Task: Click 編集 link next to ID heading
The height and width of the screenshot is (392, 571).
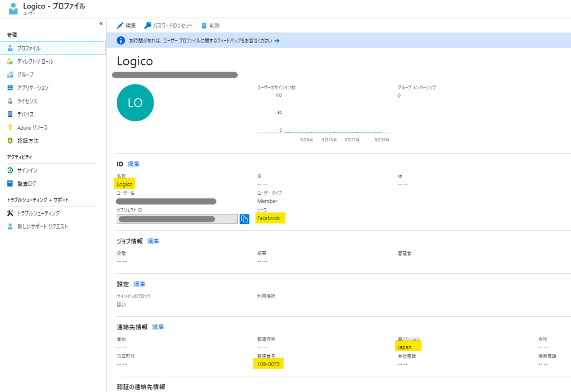Action: 133,164
